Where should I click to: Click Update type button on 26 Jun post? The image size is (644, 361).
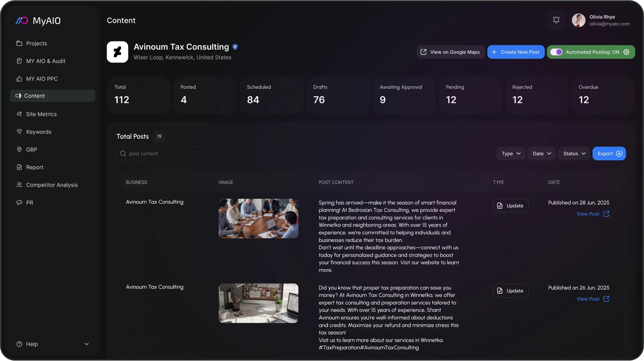[x=511, y=291]
